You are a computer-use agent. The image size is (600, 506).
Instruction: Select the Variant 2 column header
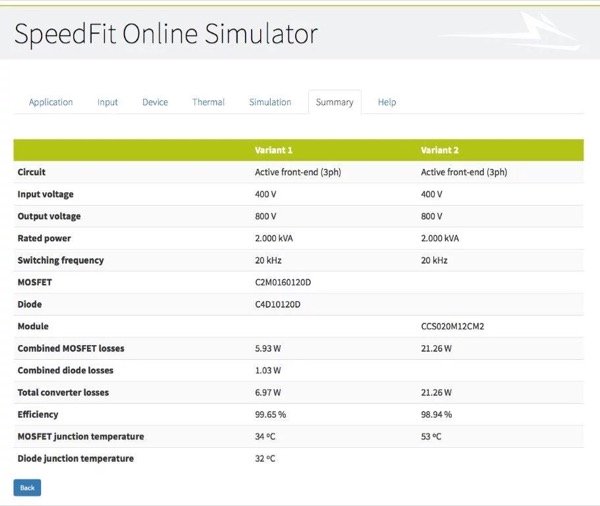[440, 150]
